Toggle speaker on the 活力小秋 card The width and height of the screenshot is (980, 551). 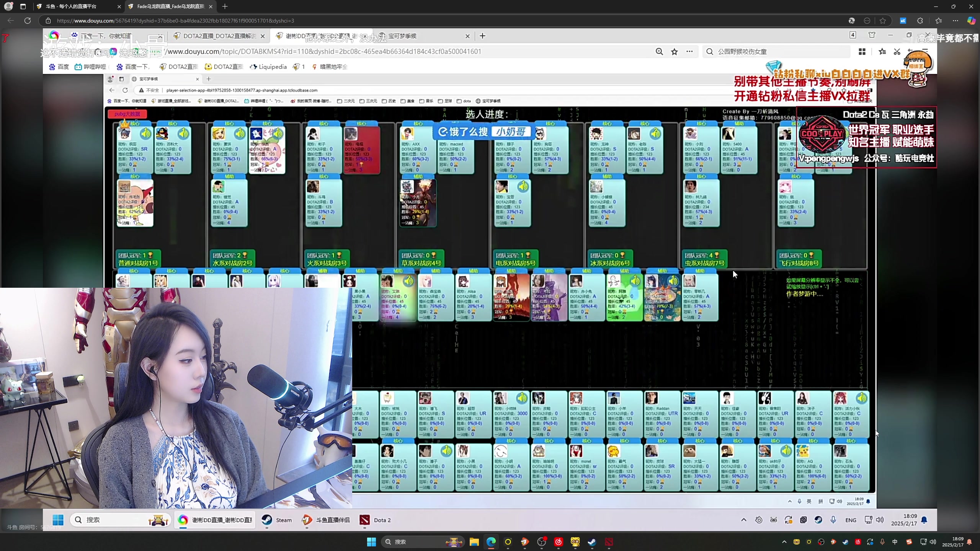861,398
